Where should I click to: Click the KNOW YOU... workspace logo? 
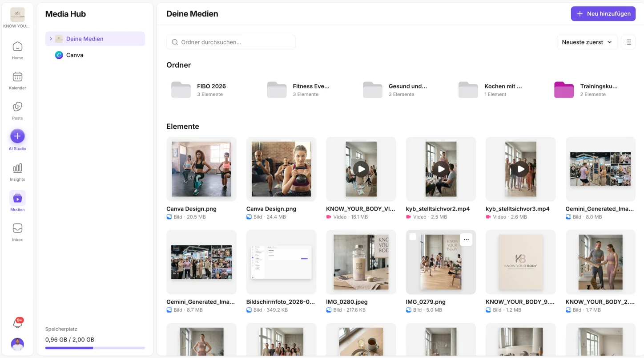[17, 15]
